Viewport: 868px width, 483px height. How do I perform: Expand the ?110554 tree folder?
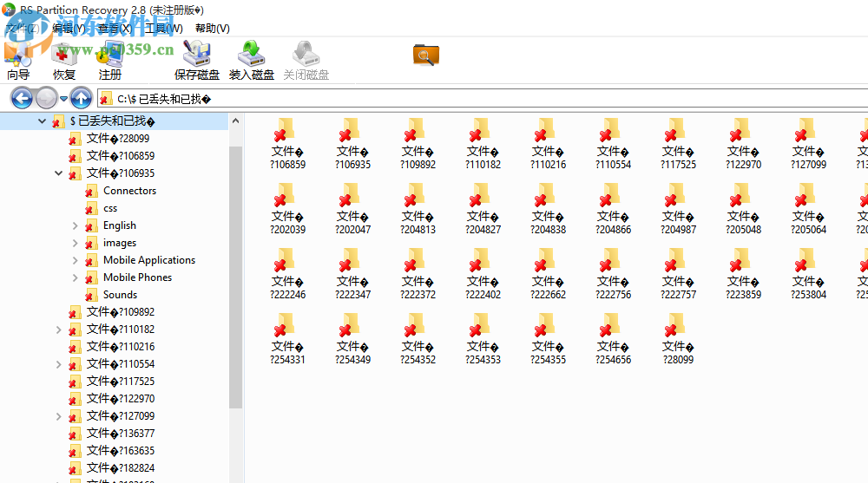(x=59, y=364)
